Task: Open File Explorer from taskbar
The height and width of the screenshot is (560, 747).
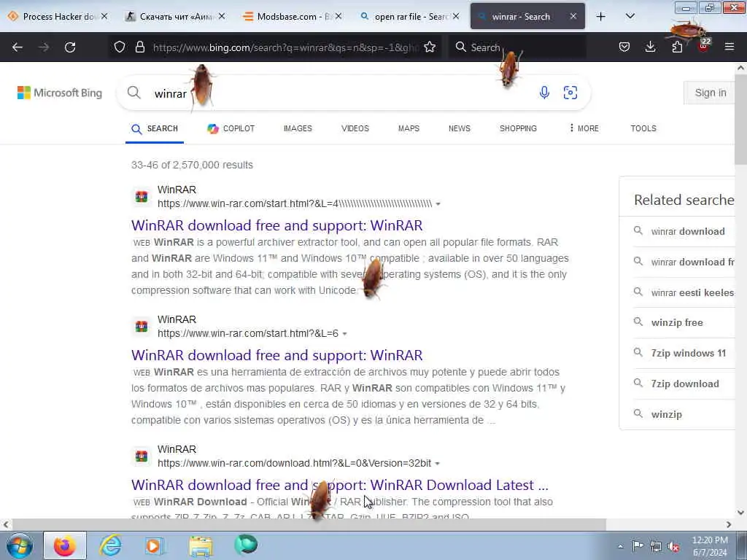Action: point(201,545)
